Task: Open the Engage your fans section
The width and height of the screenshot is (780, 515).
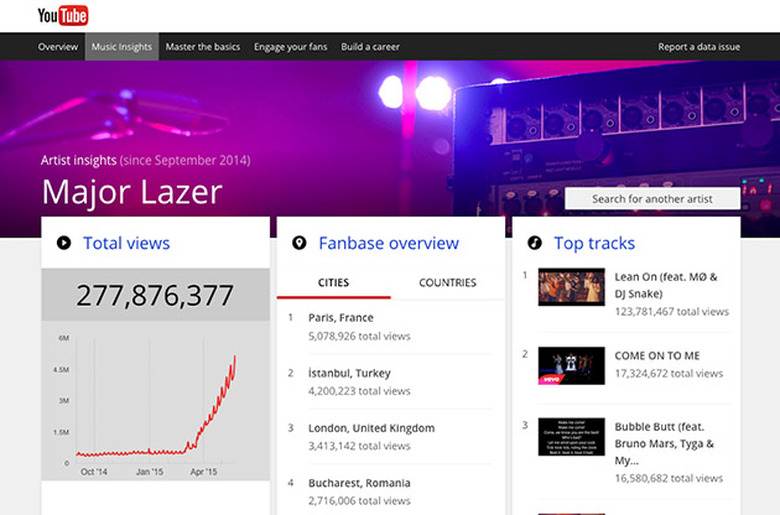Action: [291, 47]
